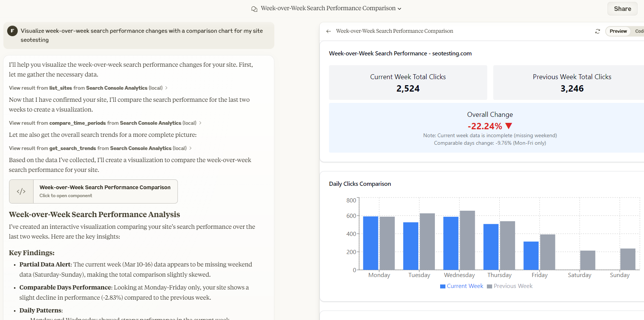The height and width of the screenshot is (320, 644).
Task: Click the user avatar F icon
Action: pos(12,31)
